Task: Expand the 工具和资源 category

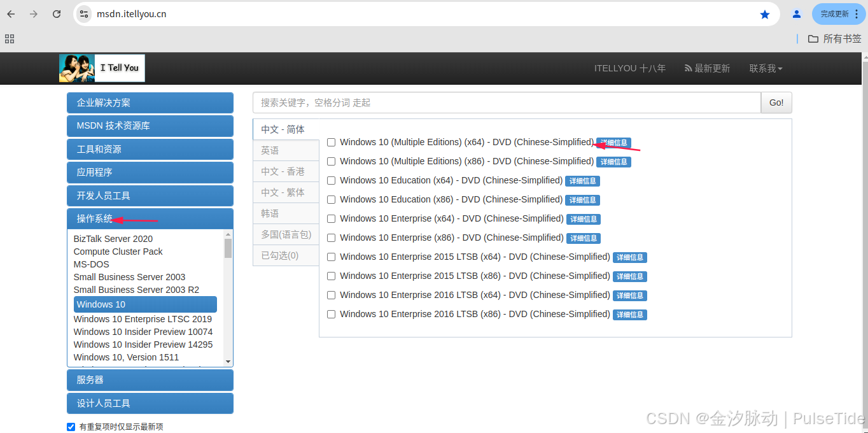Action: click(150, 149)
